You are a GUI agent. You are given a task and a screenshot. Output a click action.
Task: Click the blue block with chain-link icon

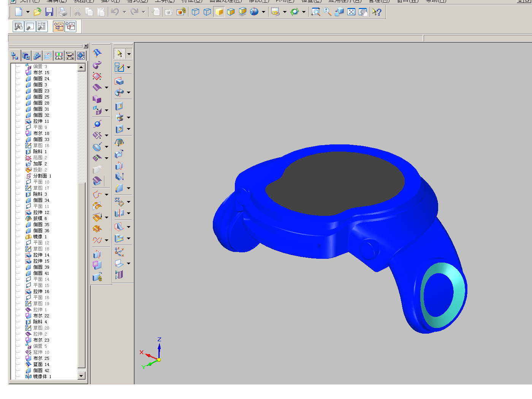pos(97,277)
